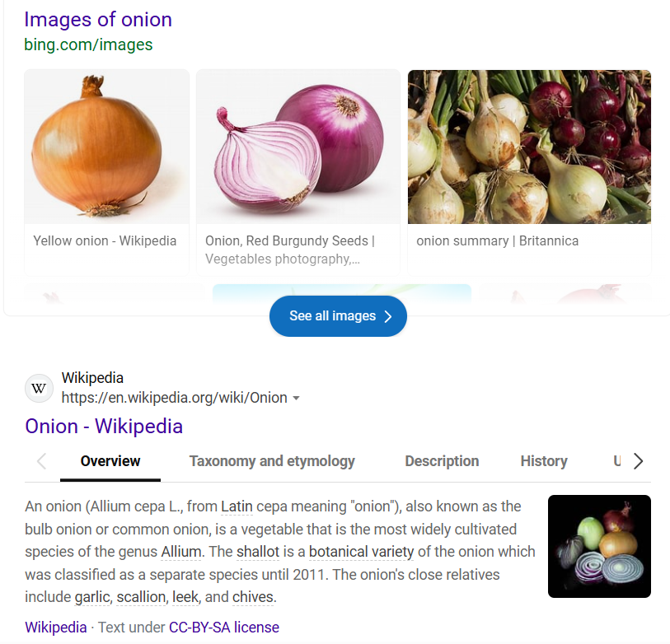
Task: Open the Onion - Wikipedia result title
Action: pos(104,427)
